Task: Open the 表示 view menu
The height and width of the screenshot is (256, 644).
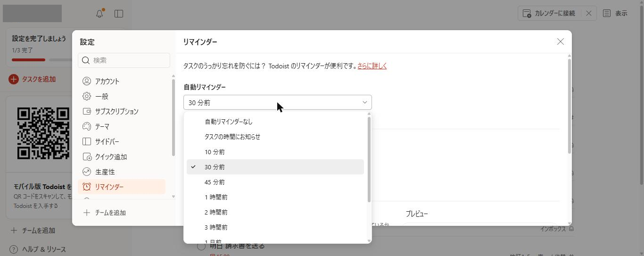Action: click(x=615, y=13)
